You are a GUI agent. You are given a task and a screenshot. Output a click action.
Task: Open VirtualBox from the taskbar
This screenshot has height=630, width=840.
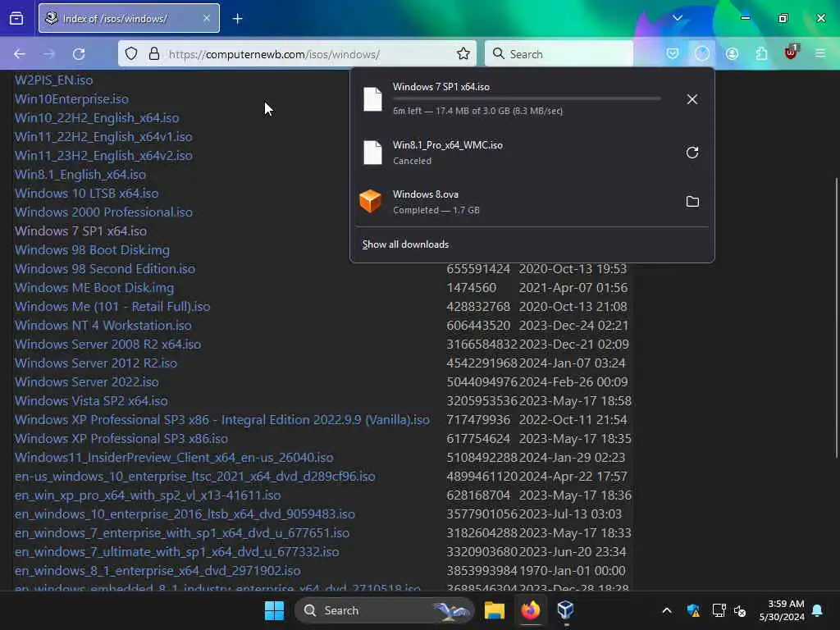click(x=566, y=610)
